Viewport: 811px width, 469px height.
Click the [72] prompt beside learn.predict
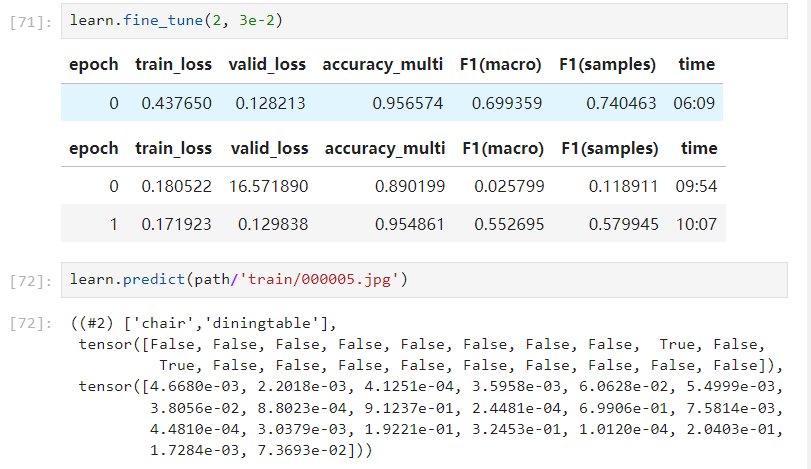coord(27,280)
